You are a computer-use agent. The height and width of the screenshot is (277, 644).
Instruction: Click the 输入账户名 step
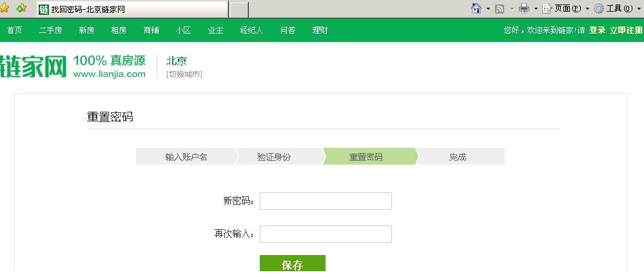[x=186, y=156]
